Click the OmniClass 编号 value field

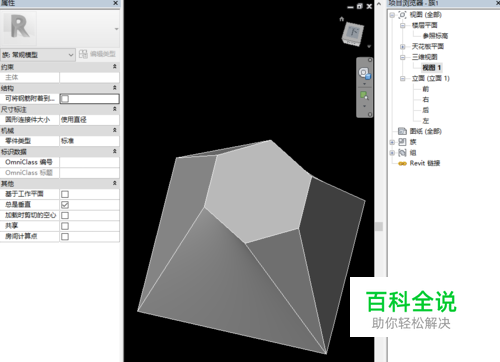coord(89,162)
